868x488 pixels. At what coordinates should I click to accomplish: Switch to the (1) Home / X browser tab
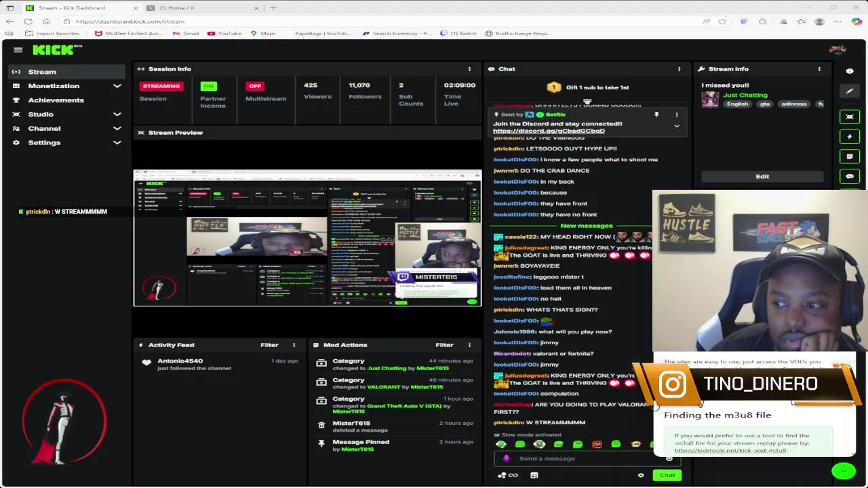[203, 8]
